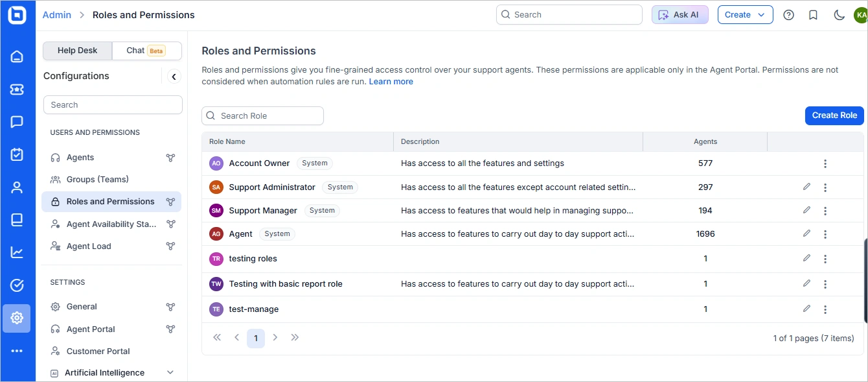Viewport: 868px width, 382px height.
Task: Edit the Support Administrator role
Action: coord(806,187)
